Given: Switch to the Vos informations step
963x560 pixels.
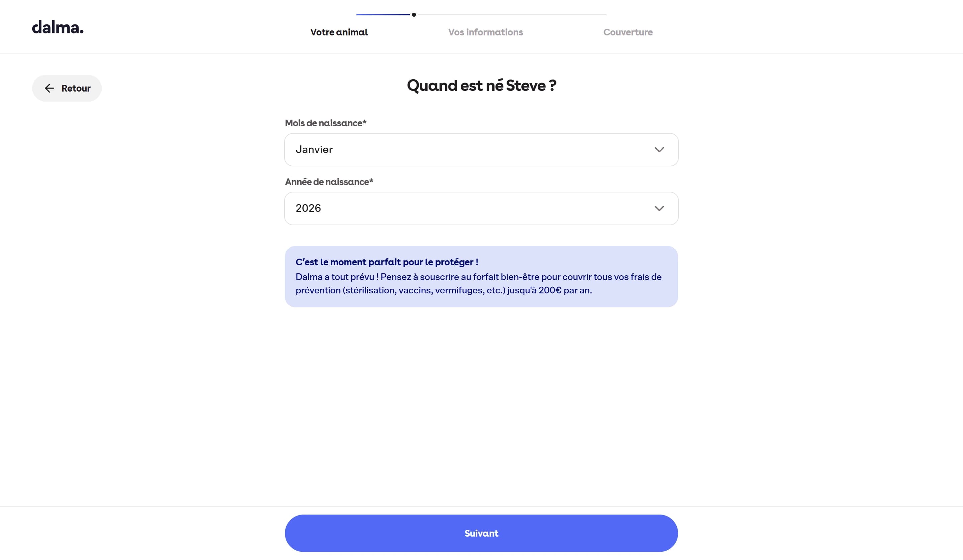Looking at the screenshot, I should pyautogui.click(x=485, y=32).
